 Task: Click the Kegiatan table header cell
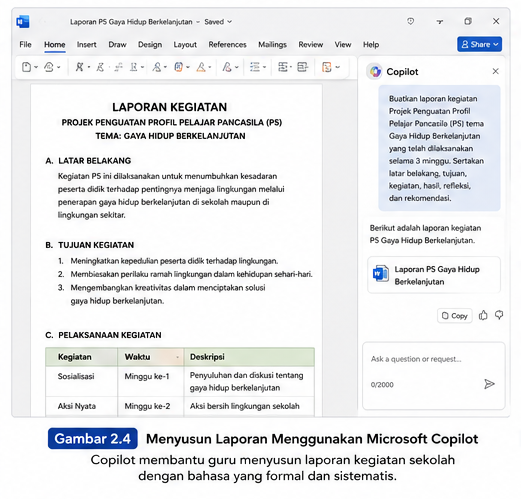(x=81, y=357)
